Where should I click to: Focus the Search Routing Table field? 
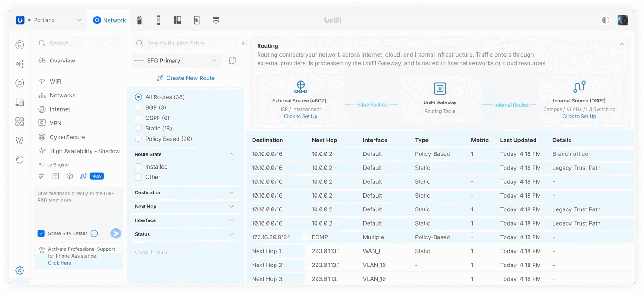click(x=185, y=43)
